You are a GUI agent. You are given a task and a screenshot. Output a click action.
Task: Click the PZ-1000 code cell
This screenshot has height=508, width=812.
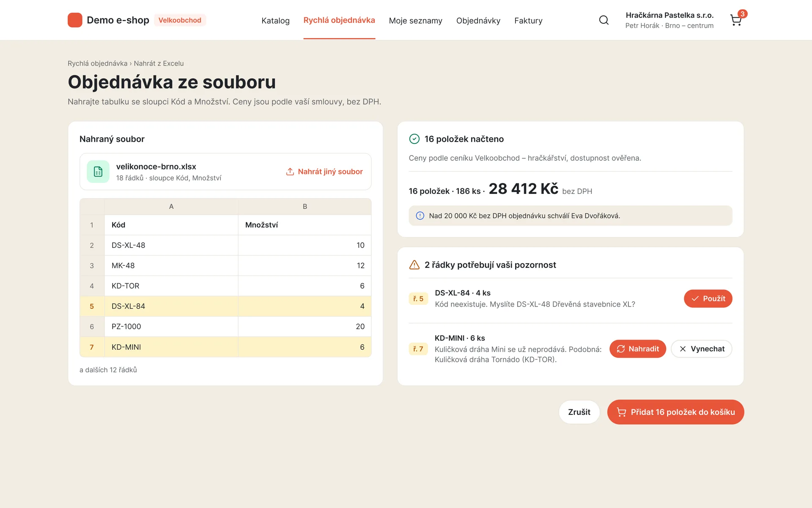(x=171, y=327)
